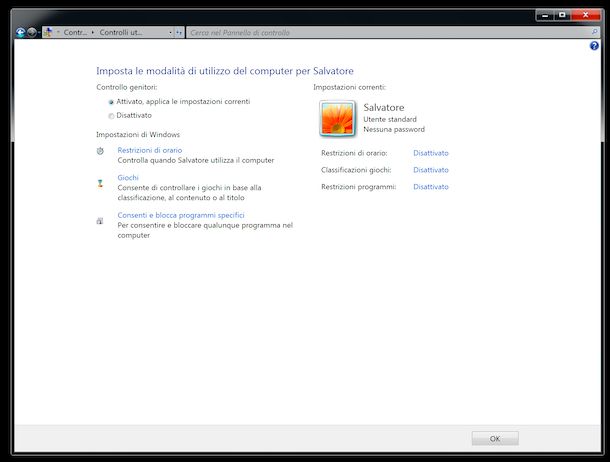Click the Impostazioni di Windows heading
The width and height of the screenshot is (610, 462).
138,135
